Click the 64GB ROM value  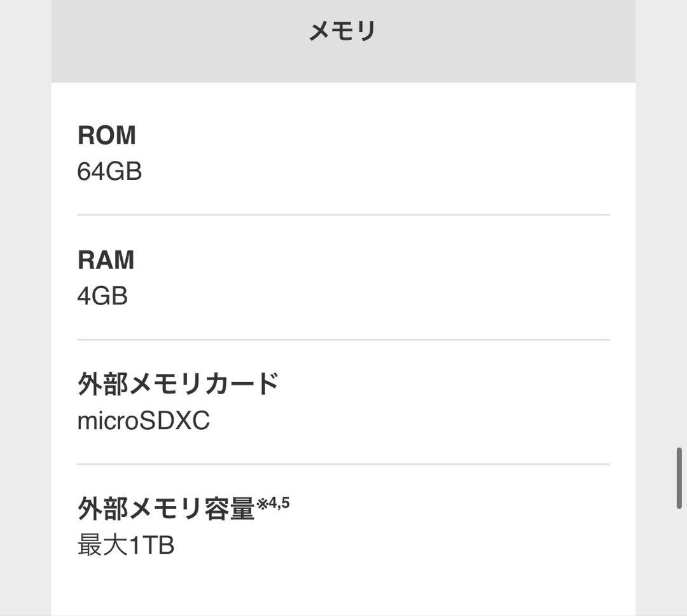109,172
